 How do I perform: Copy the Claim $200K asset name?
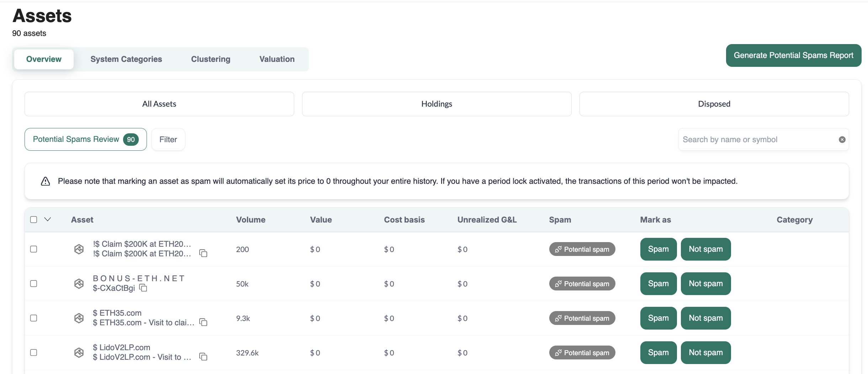[203, 253]
